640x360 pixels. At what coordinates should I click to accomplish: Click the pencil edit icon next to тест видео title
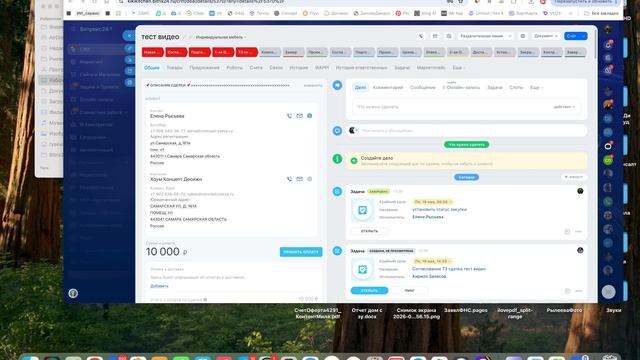(184, 37)
